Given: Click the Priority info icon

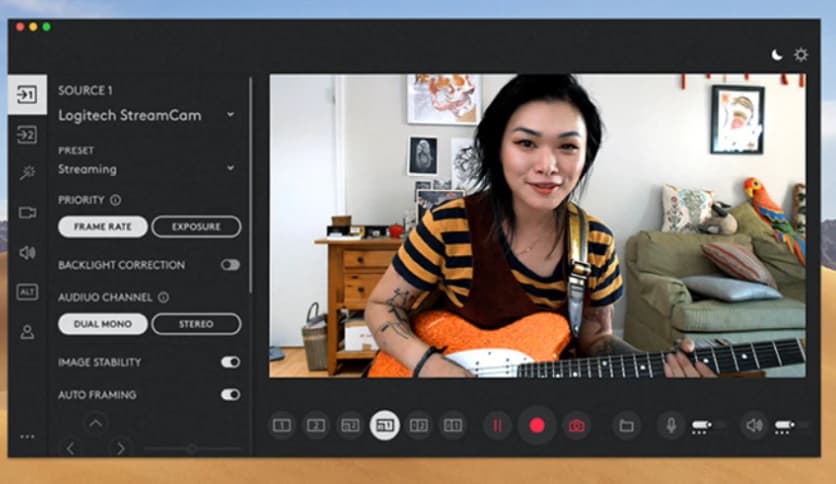Looking at the screenshot, I should (x=116, y=200).
